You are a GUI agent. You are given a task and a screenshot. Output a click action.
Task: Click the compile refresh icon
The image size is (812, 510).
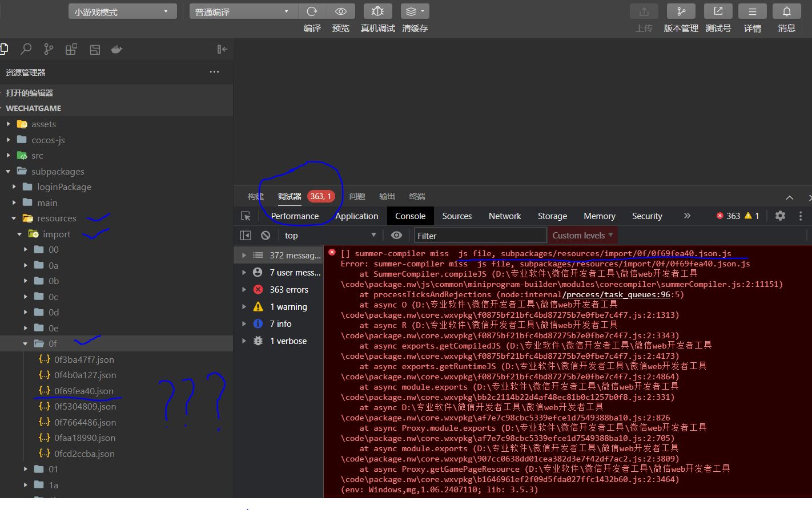pyautogui.click(x=312, y=11)
